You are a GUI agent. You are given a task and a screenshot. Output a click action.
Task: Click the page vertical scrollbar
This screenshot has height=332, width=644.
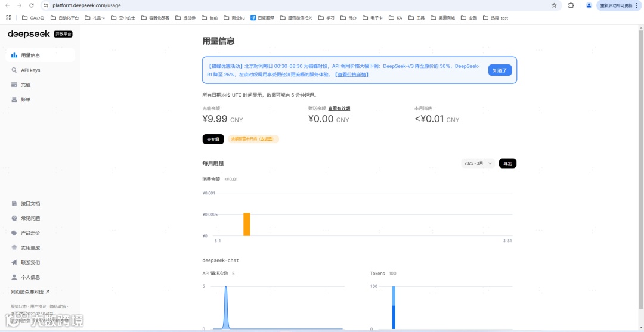click(640, 168)
